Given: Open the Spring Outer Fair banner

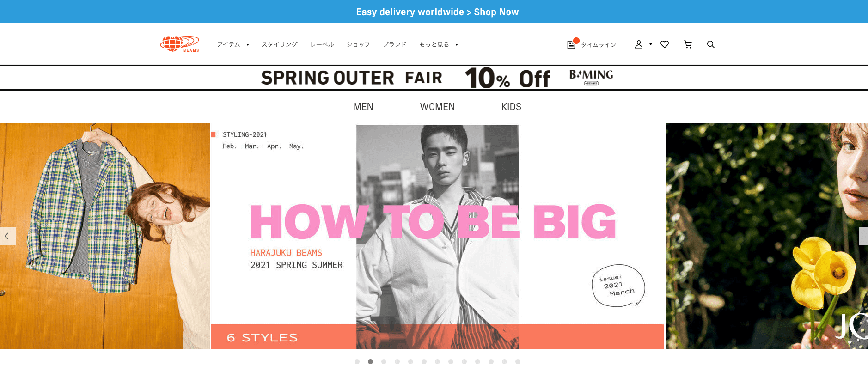Looking at the screenshot, I should click(x=437, y=78).
